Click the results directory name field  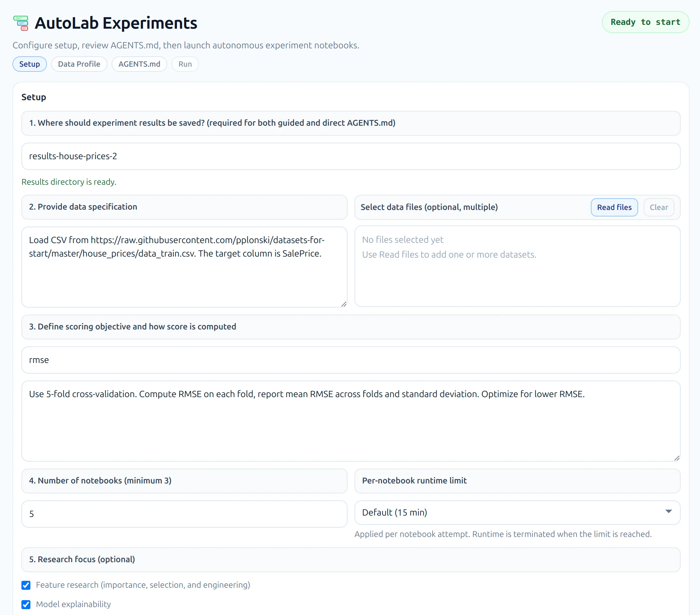pyautogui.click(x=350, y=156)
